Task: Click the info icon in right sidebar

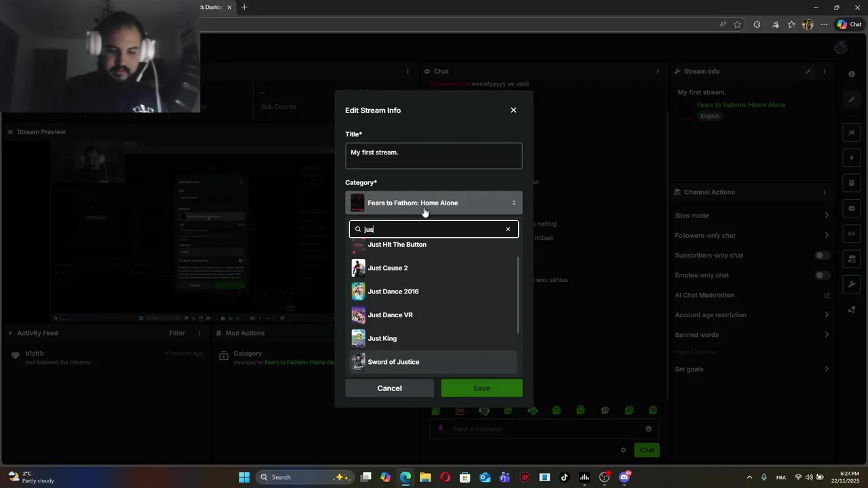Action: [852, 74]
